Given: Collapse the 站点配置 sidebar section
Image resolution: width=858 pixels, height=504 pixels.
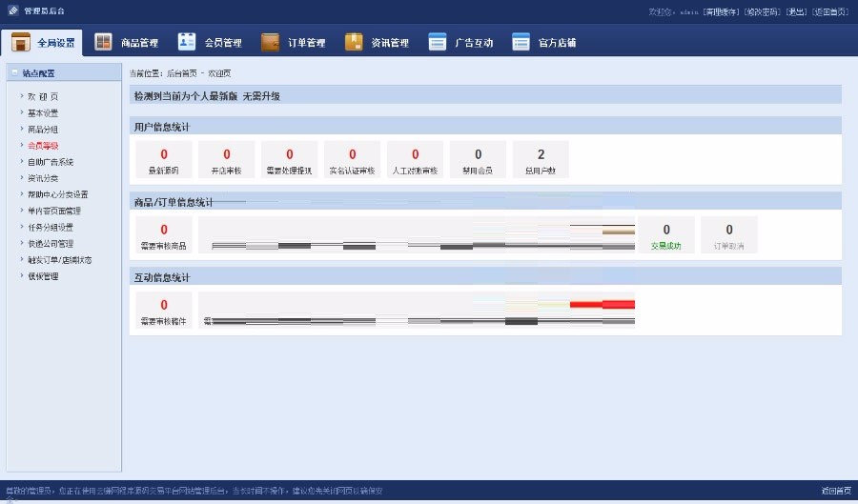Looking at the screenshot, I should click(x=14, y=72).
